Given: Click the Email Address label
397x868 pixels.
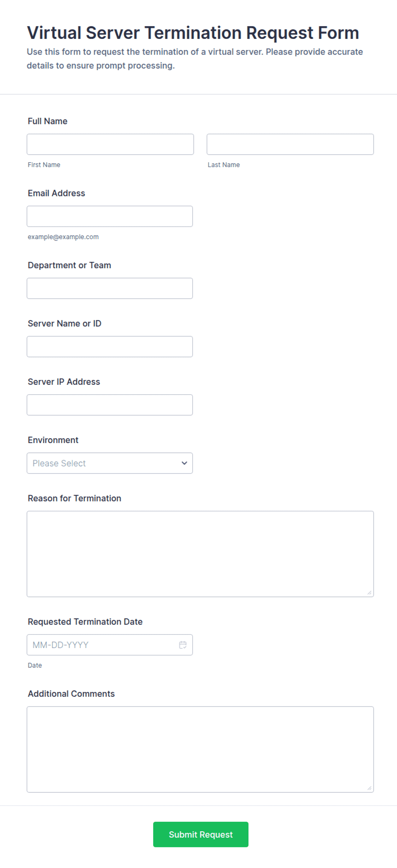Looking at the screenshot, I should (56, 193).
